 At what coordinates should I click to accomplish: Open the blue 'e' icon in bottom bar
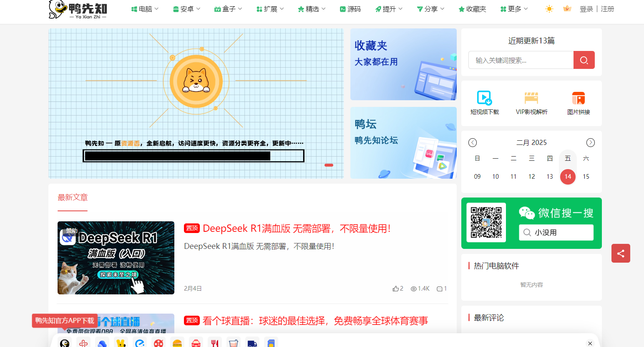[x=140, y=343]
